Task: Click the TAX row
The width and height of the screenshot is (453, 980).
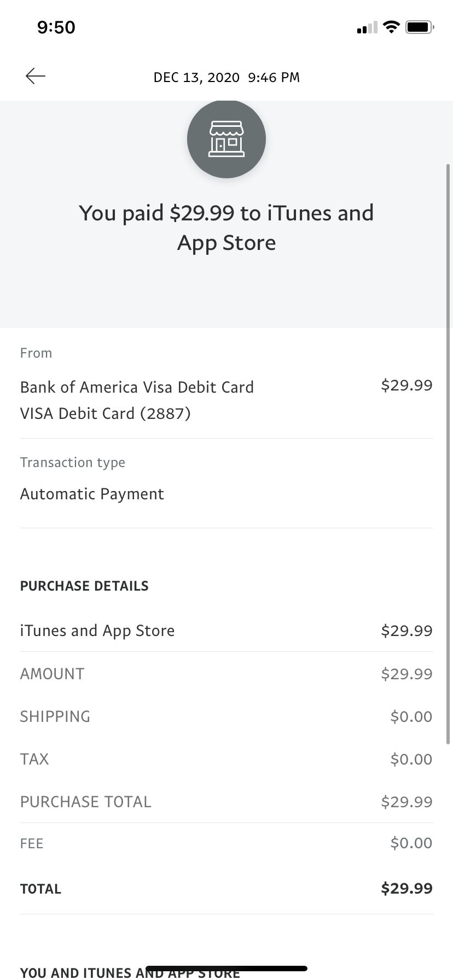Action: [226, 759]
